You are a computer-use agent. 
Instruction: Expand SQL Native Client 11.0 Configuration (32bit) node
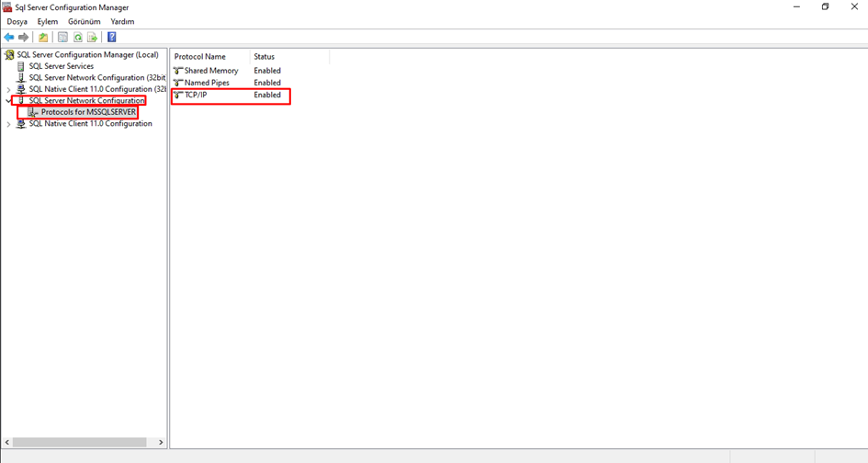8,90
